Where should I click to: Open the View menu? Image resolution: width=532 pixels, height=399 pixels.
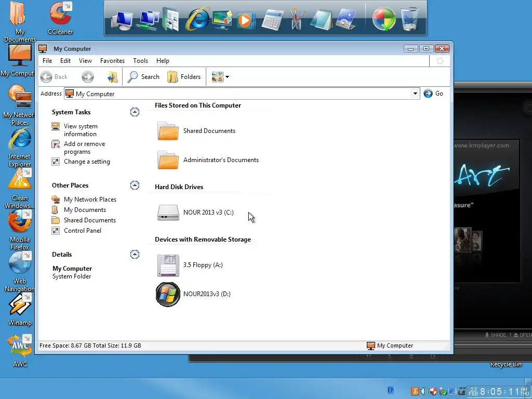[86, 61]
